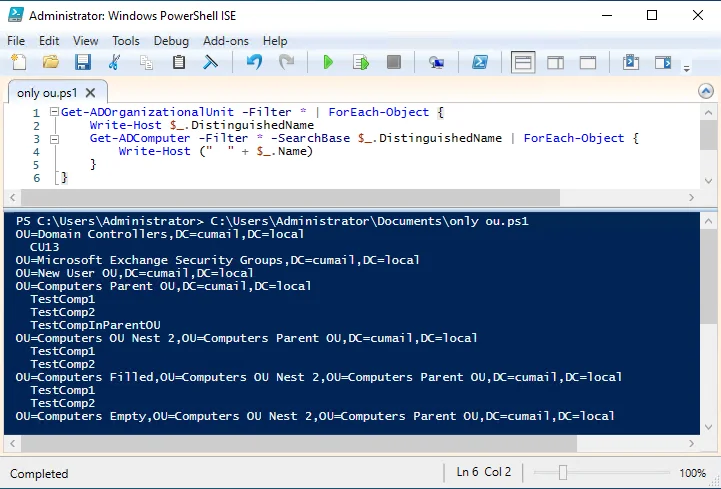Redo the last edit
Screen dimensions: 721x489
click(286, 62)
